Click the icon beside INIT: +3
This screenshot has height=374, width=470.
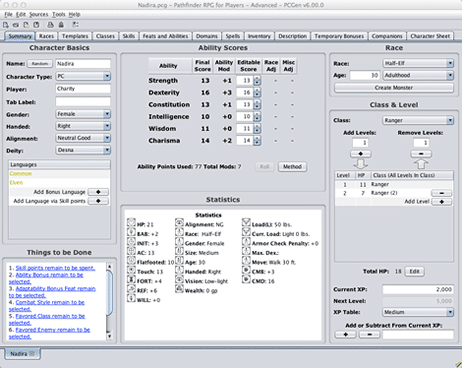(131, 241)
